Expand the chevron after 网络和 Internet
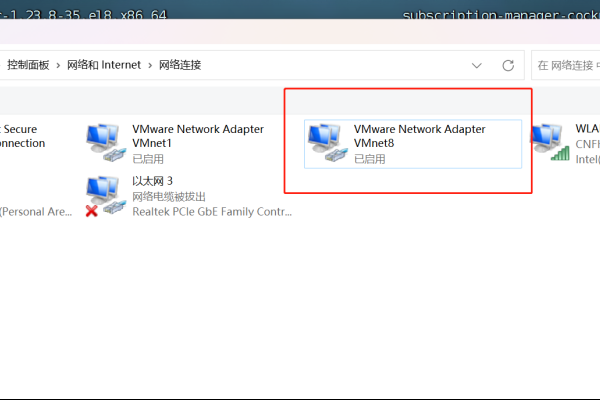The image size is (600, 400). pos(150,65)
